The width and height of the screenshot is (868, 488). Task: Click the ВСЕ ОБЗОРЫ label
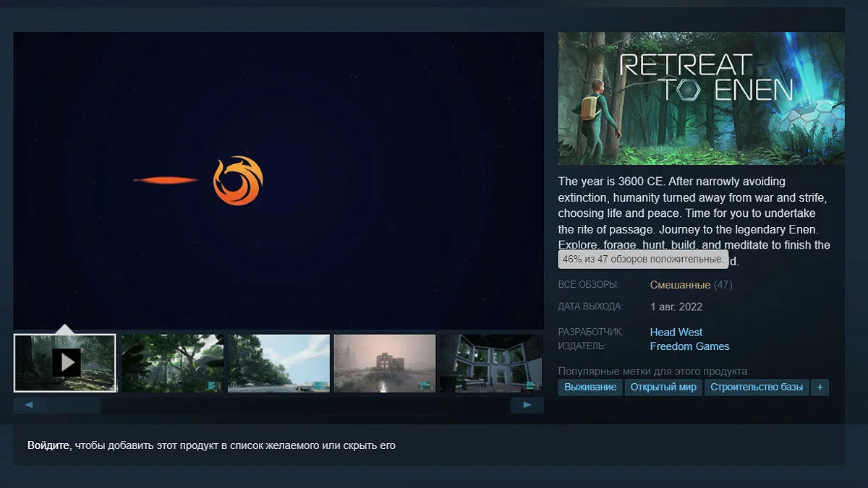[x=589, y=285]
